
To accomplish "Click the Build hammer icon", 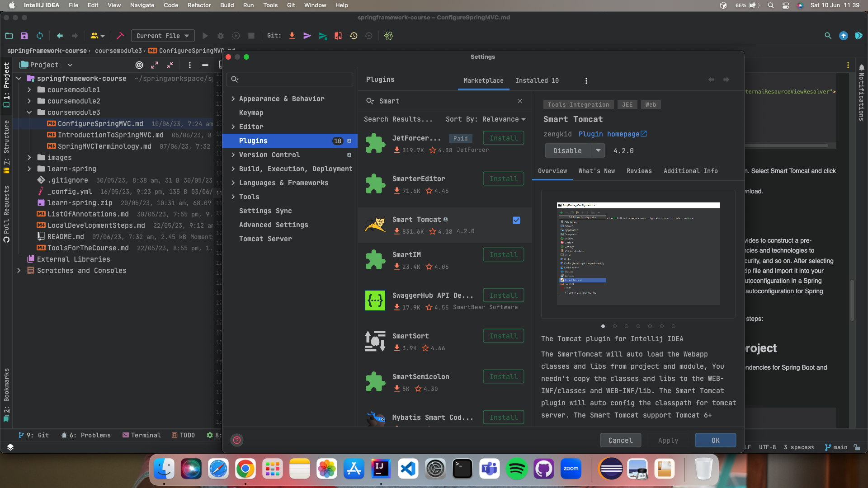I will pos(120,36).
